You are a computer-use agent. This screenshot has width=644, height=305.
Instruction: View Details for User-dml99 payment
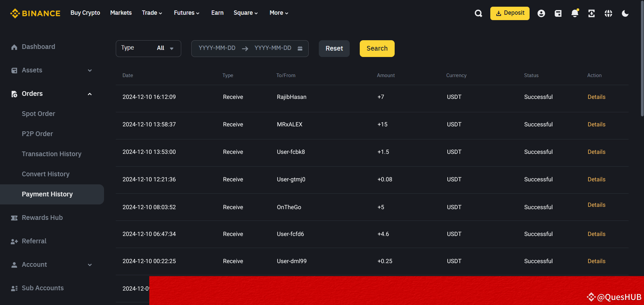[x=596, y=261]
